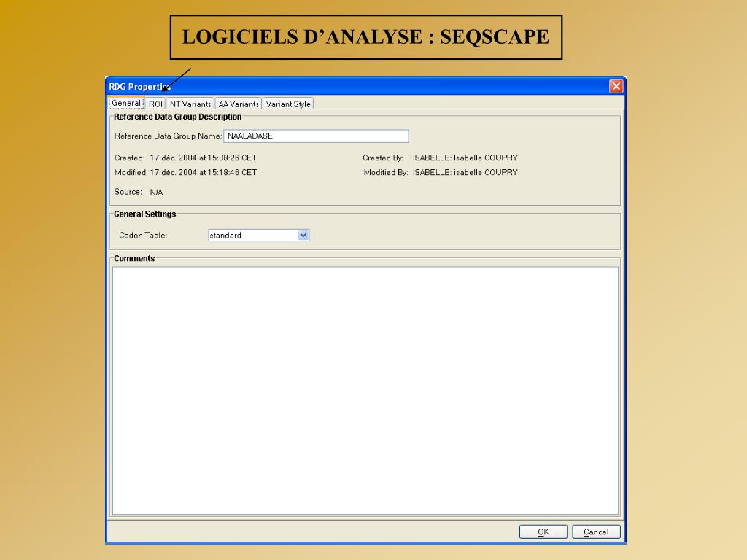747x560 pixels.
Task: Open the Variant Style tab
Action: 287,104
